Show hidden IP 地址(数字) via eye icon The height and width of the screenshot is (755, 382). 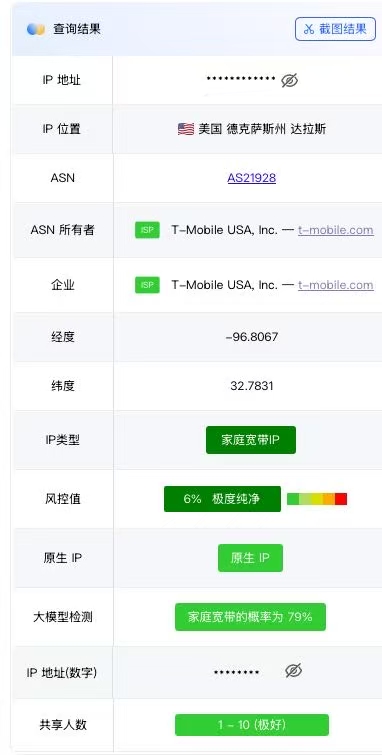(293, 670)
